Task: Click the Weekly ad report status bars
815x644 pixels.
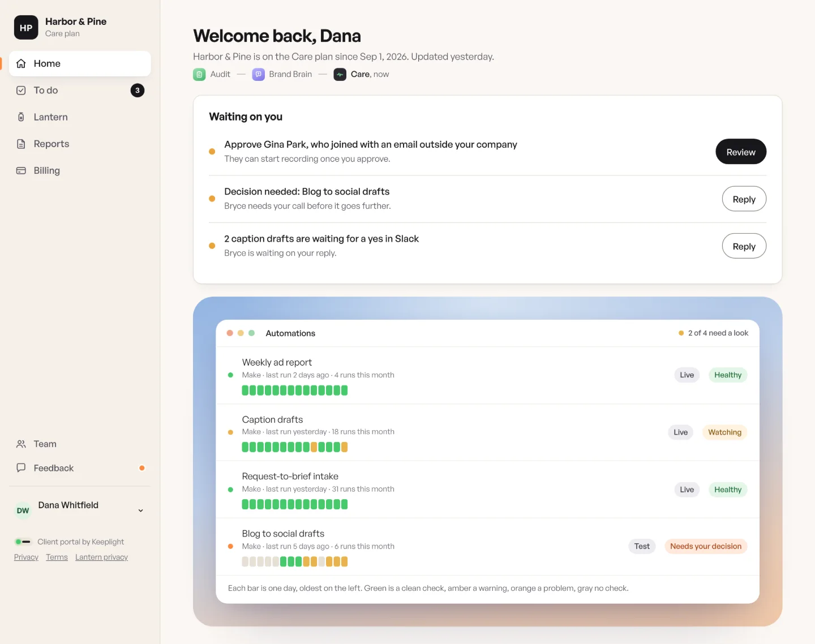Action: point(295,390)
